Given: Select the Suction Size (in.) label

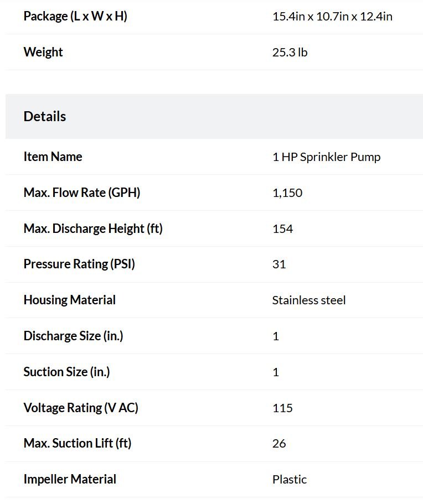Looking at the screenshot, I should [x=66, y=372].
